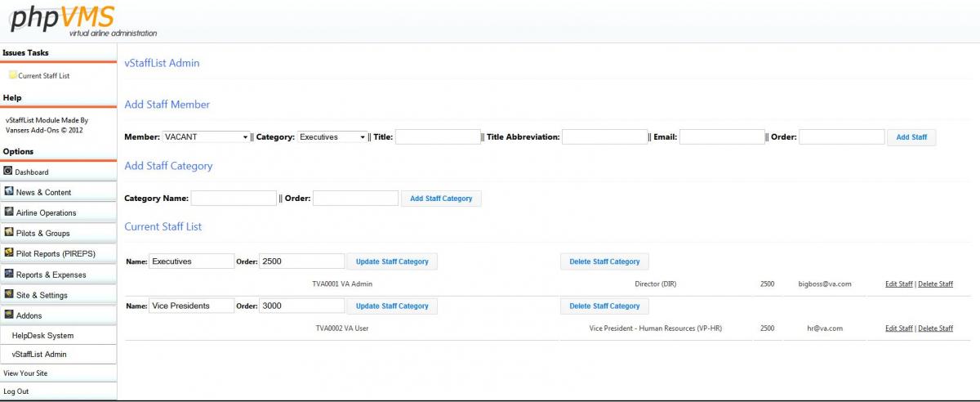Viewport: 980px width, 402px height.
Task: Expand the Addons menu
Action: pos(58,315)
